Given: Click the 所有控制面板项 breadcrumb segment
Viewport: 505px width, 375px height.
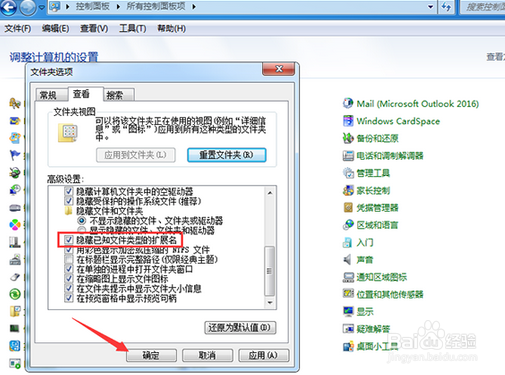Looking at the screenshot, I should pyautogui.click(x=156, y=7).
